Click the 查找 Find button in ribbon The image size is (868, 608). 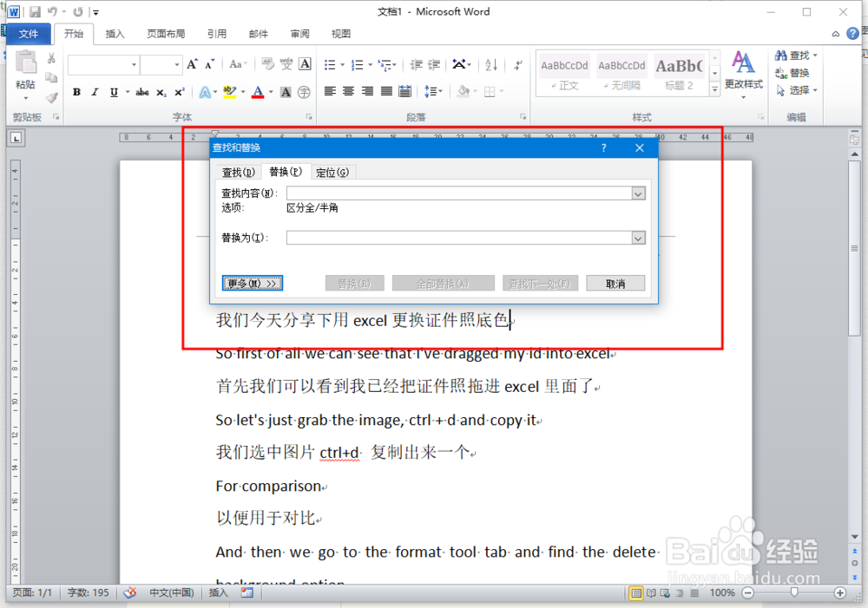coord(796,56)
